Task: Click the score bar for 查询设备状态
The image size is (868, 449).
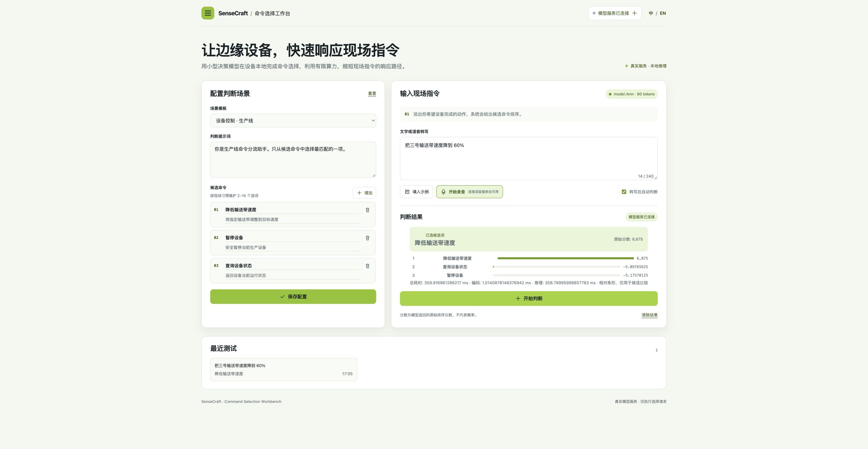Action: click(x=556, y=267)
